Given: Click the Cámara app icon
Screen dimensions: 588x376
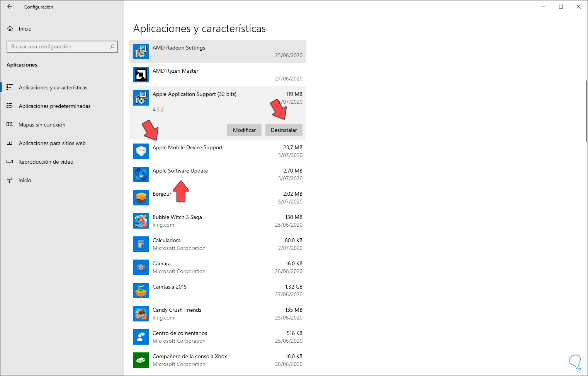Looking at the screenshot, I should point(141,267).
